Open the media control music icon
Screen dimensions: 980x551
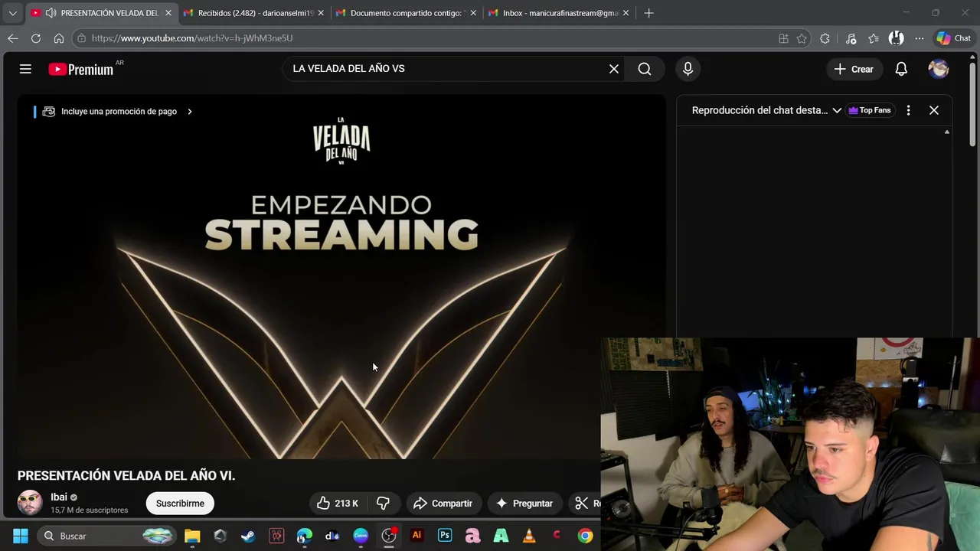point(851,38)
